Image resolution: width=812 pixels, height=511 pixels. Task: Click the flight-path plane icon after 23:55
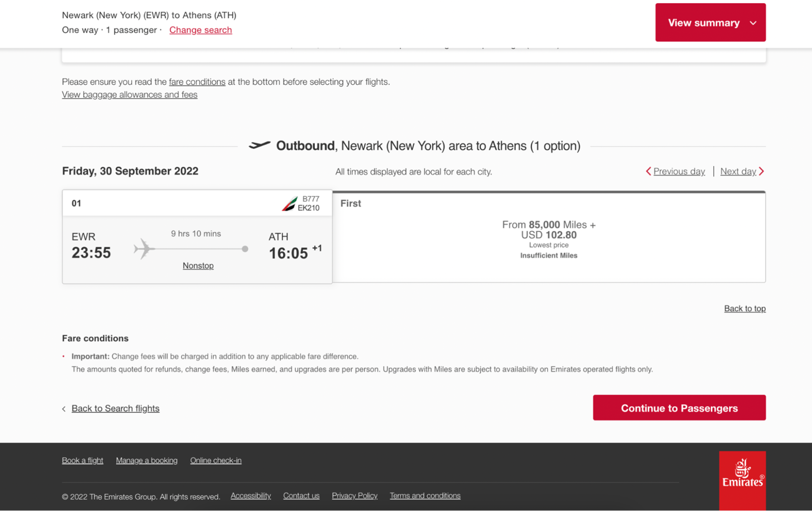tap(144, 249)
